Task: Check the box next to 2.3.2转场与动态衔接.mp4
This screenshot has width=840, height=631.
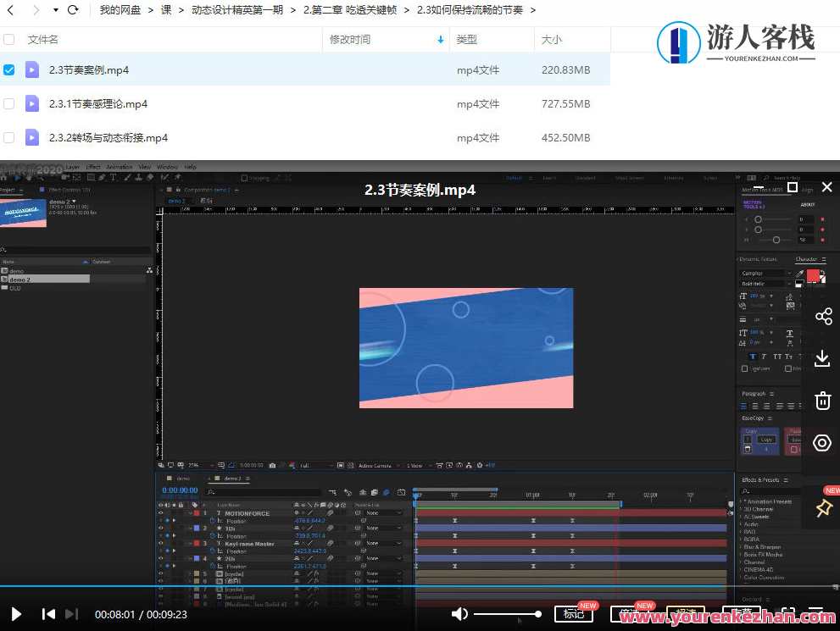Action: click(8, 137)
